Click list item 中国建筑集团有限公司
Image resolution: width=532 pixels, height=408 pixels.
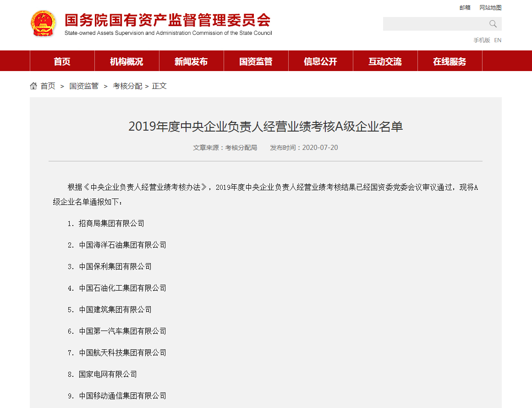(115, 309)
